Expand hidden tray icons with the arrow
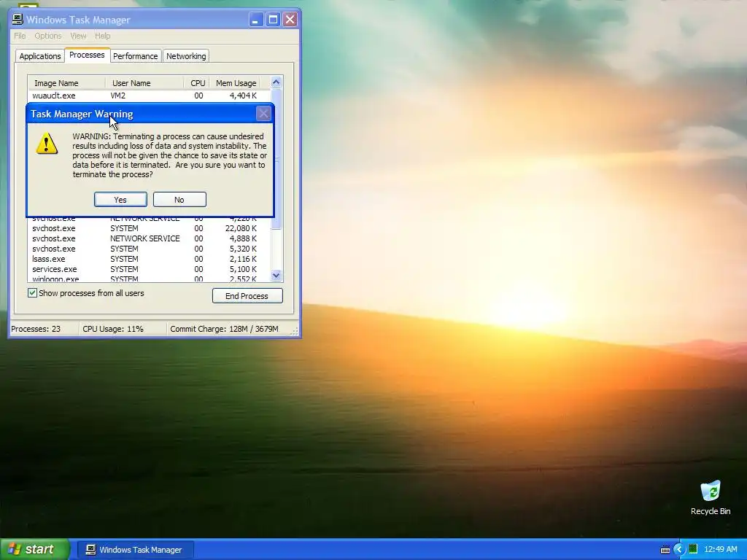The width and height of the screenshot is (747, 560). click(679, 550)
